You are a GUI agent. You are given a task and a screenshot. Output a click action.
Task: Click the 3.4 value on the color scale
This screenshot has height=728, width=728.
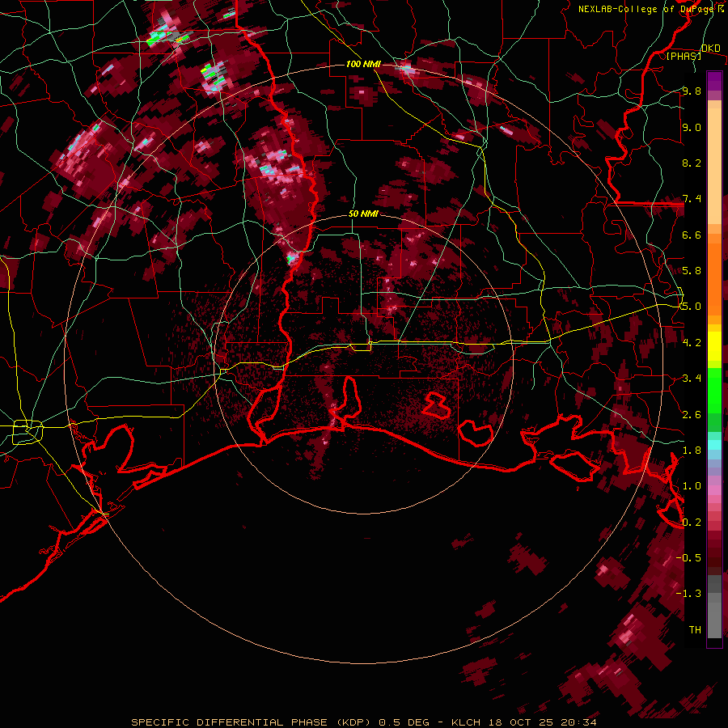click(x=692, y=378)
